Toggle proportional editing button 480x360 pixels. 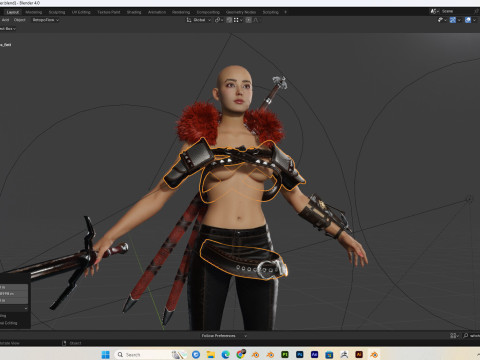click(x=248, y=20)
